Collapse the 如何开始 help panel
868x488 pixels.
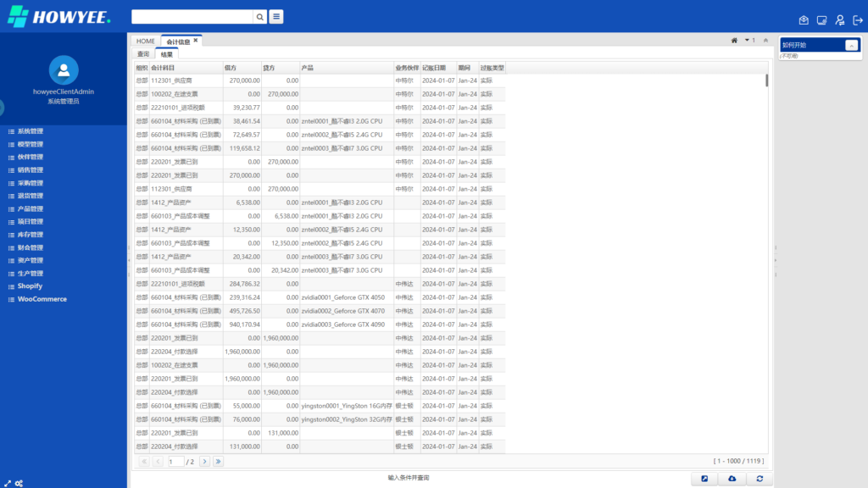[x=851, y=45]
